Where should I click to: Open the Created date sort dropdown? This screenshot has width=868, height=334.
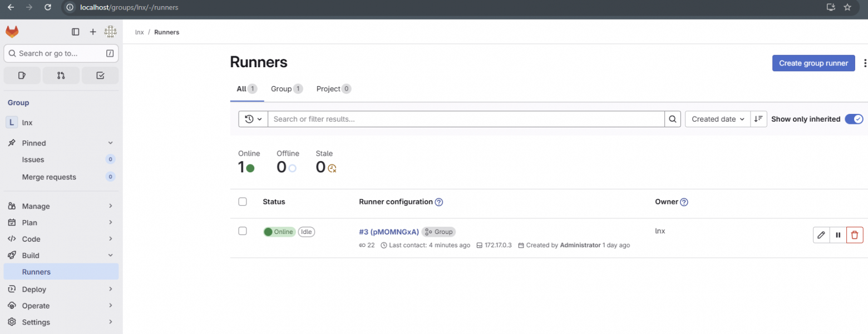click(717, 118)
